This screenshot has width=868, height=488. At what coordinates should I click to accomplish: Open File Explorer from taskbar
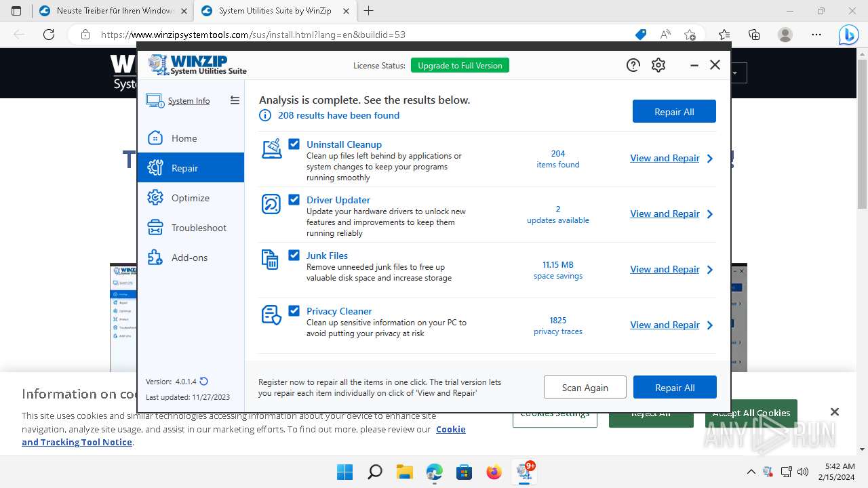[405, 472]
